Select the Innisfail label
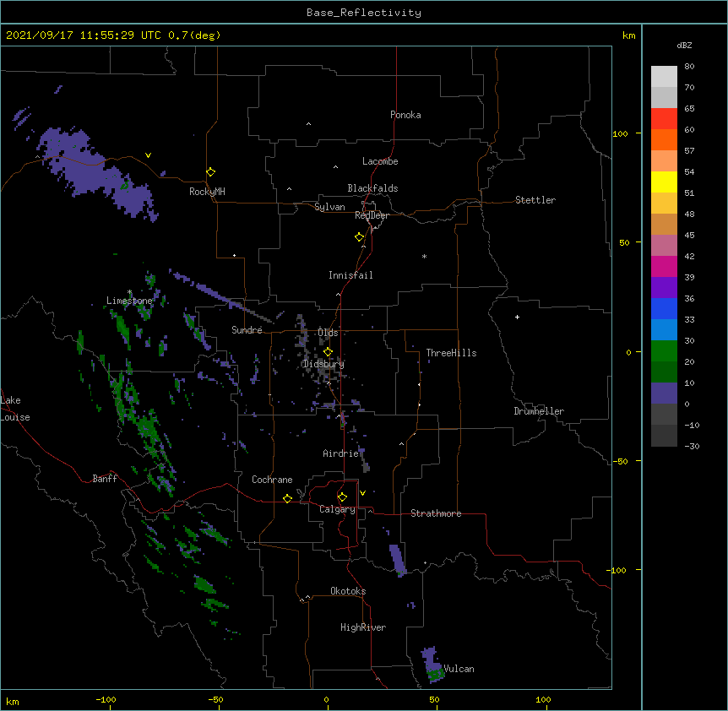Viewport: 728px width, 711px height. pos(350,275)
